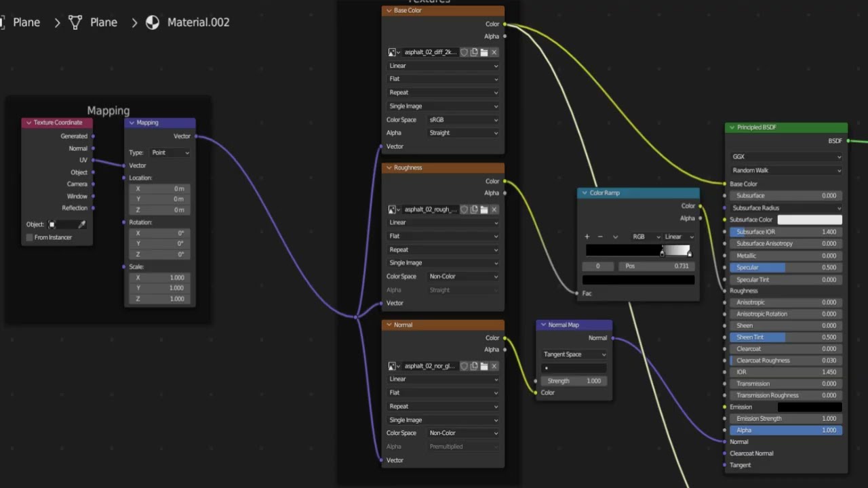Screen dimensions: 868x488
Task: Click Color Ramp stop index 0 field
Action: [598, 266]
